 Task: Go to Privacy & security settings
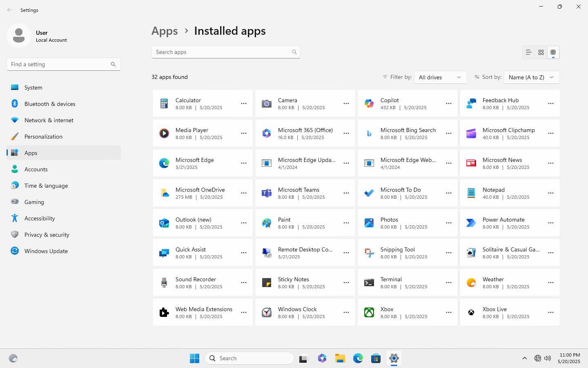[64, 235]
